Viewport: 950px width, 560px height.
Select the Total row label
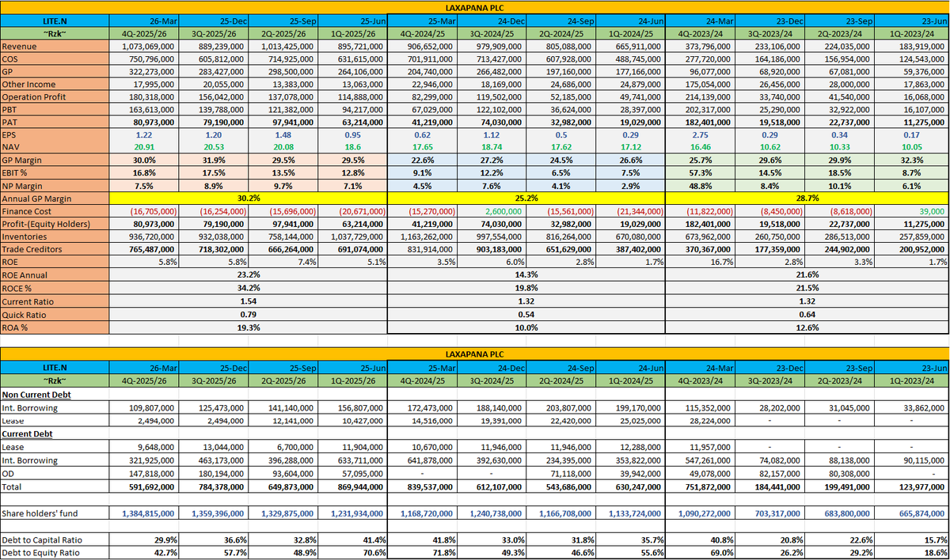point(13,487)
